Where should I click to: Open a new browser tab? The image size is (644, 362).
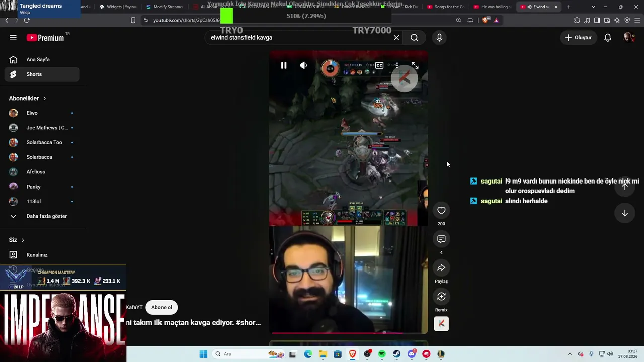tap(569, 7)
